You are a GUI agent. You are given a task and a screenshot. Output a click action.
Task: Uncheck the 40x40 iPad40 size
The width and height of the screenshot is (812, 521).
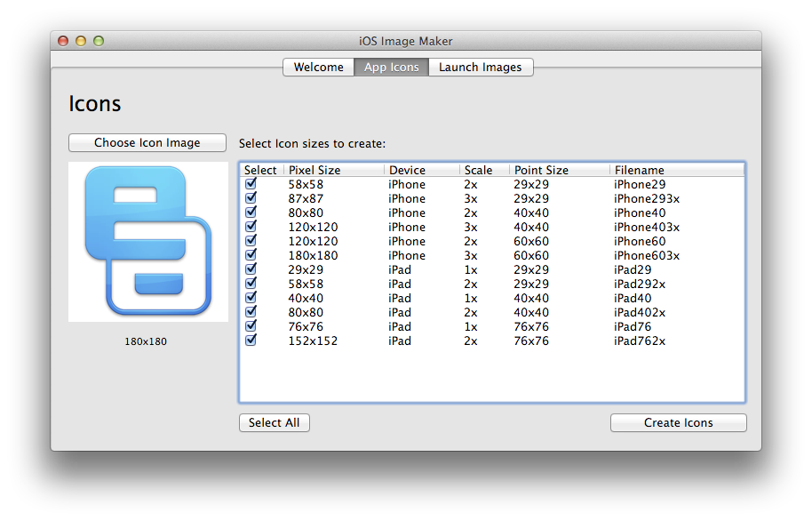[251, 298]
